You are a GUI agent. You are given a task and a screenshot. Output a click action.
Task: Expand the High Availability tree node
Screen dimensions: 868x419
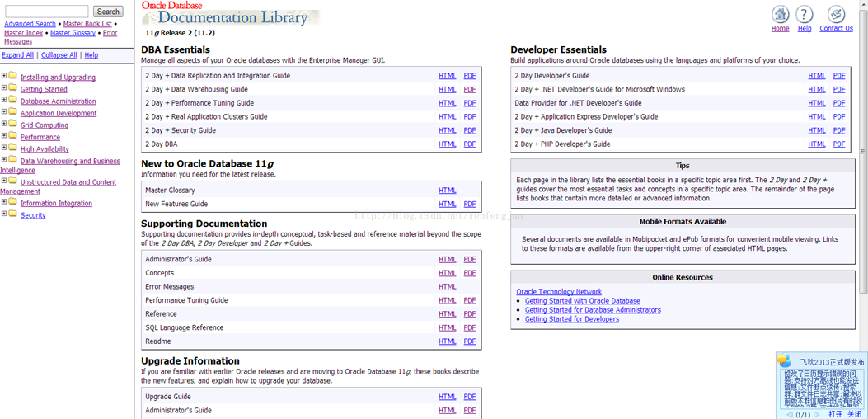(4, 148)
